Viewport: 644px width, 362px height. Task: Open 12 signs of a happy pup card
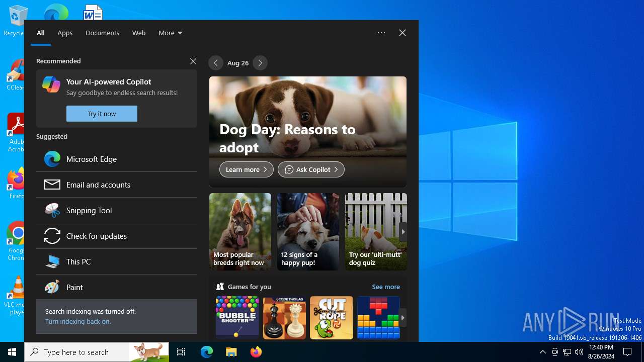click(308, 232)
